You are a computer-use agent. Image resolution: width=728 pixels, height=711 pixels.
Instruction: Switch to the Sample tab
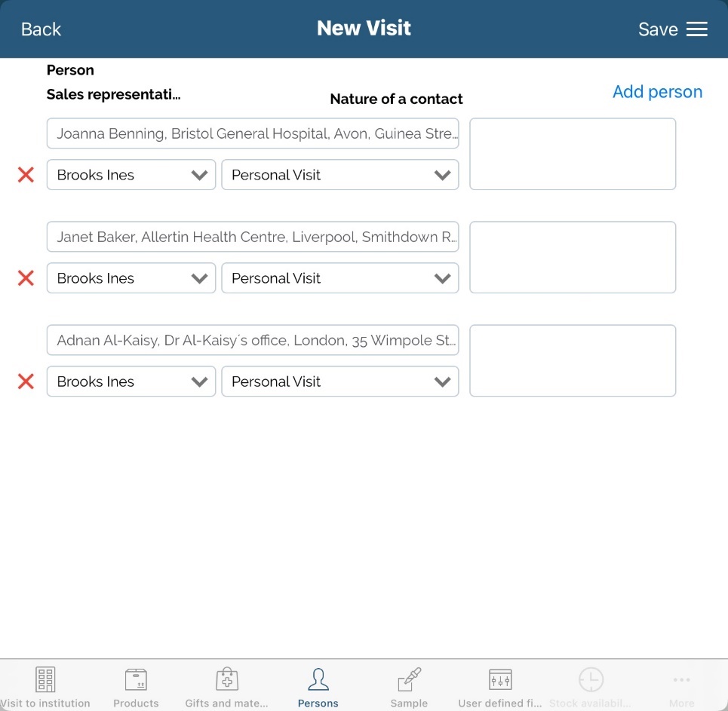409,687
